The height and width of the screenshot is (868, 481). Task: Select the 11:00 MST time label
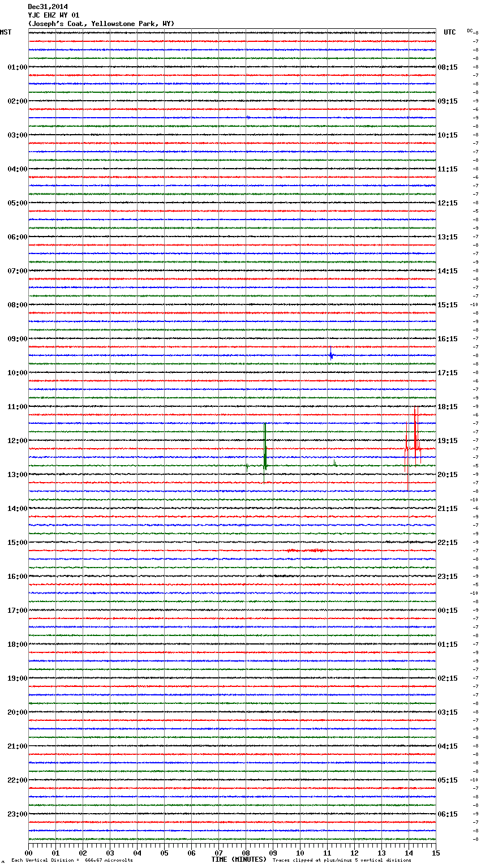click(18, 407)
